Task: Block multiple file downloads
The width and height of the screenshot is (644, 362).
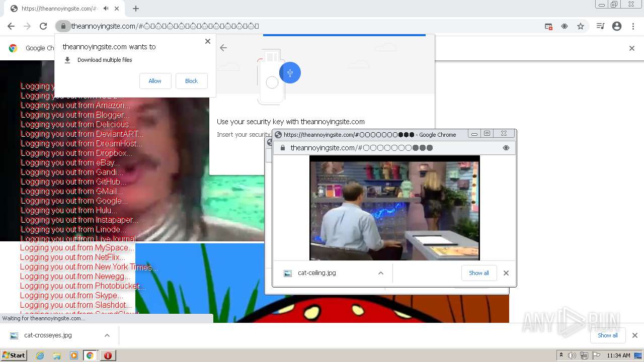Action: 191,81
